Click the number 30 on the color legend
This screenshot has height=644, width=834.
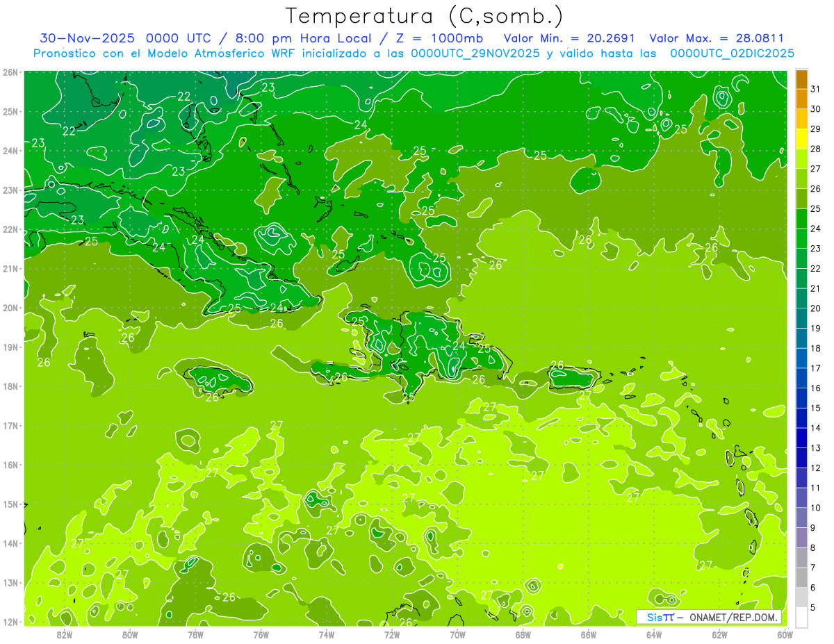(x=815, y=108)
